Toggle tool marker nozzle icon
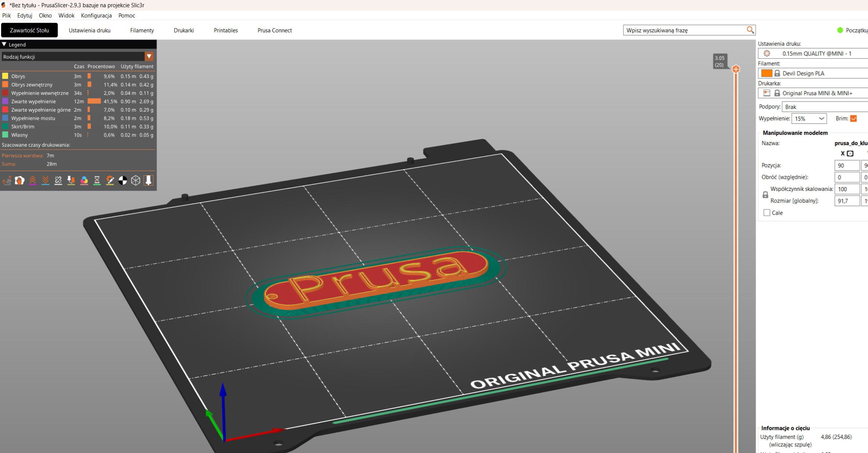The image size is (868, 453). (149, 181)
